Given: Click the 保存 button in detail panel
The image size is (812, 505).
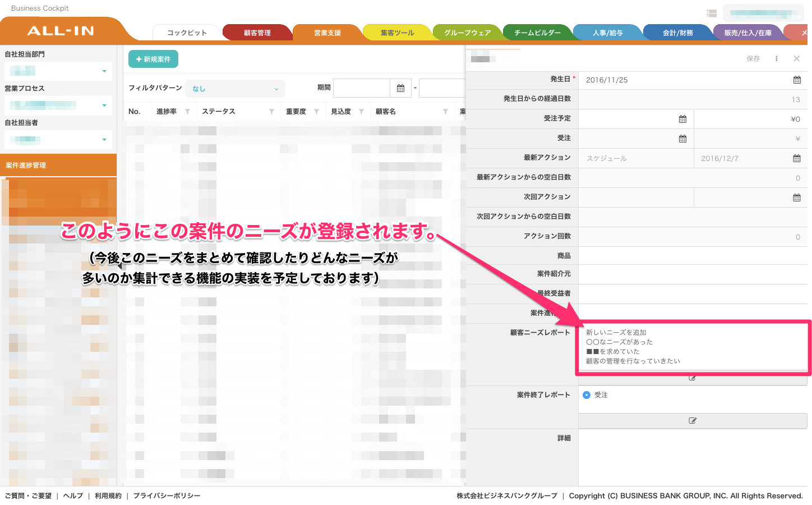Looking at the screenshot, I should pyautogui.click(x=753, y=58).
